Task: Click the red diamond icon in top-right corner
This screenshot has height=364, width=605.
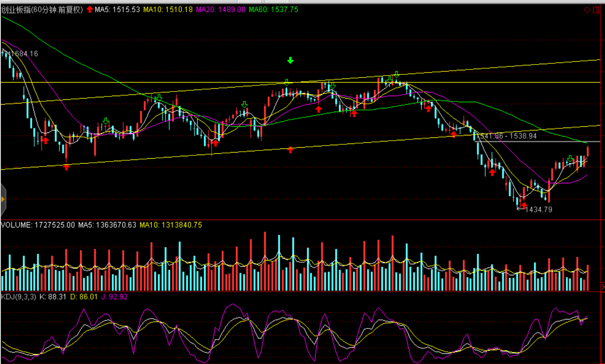Action: point(587,10)
